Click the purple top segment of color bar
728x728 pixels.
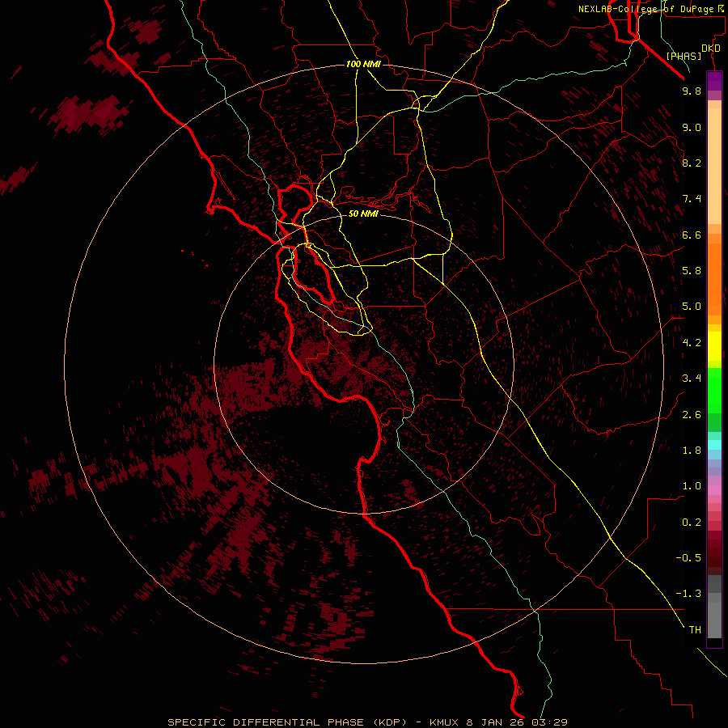coord(714,81)
